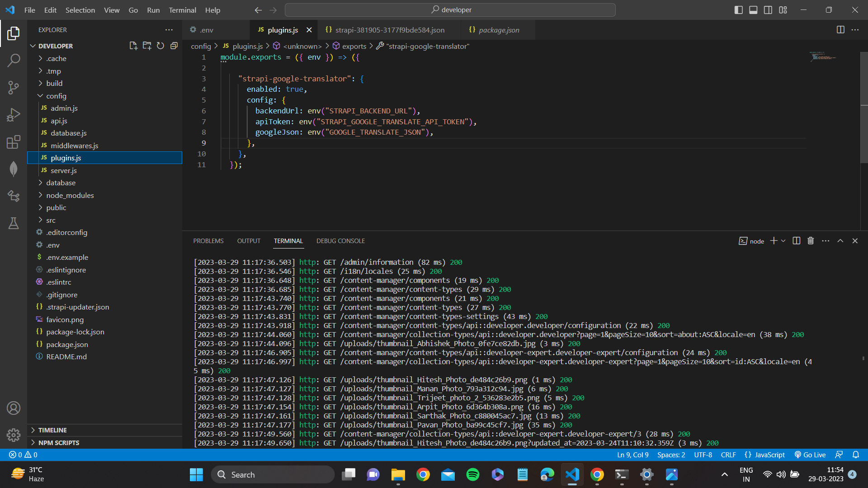Click the Spaces: 2 indentation setting
This screenshot has width=868, height=488.
click(x=671, y=455)
